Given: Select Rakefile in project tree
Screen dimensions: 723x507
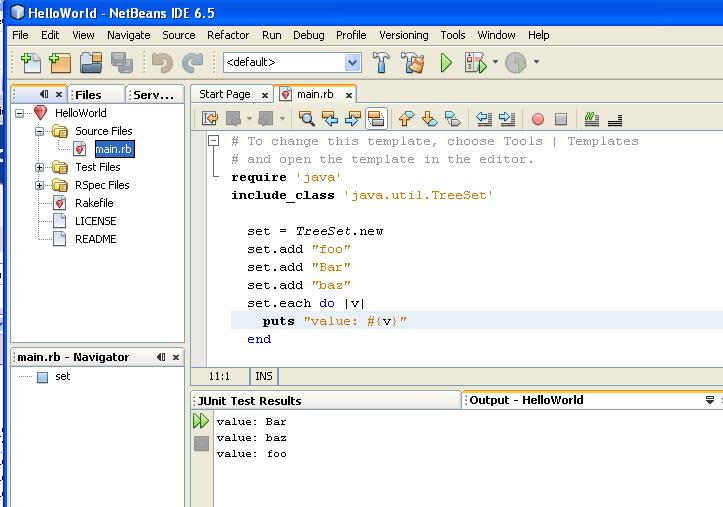Looking at the screenshot, I should (x=94, y=203).
